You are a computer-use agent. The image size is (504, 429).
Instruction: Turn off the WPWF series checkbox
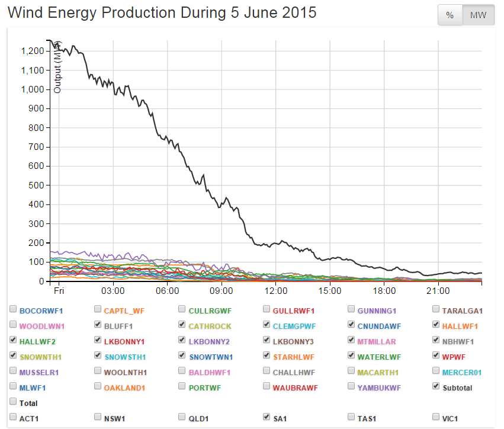(436, 356)
